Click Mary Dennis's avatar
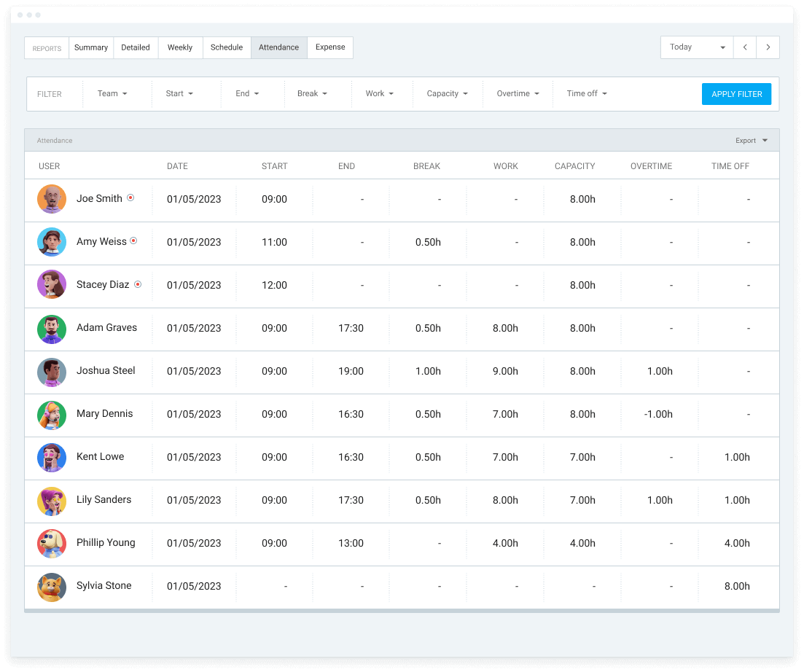804x672 pixels. pos(52,413)
